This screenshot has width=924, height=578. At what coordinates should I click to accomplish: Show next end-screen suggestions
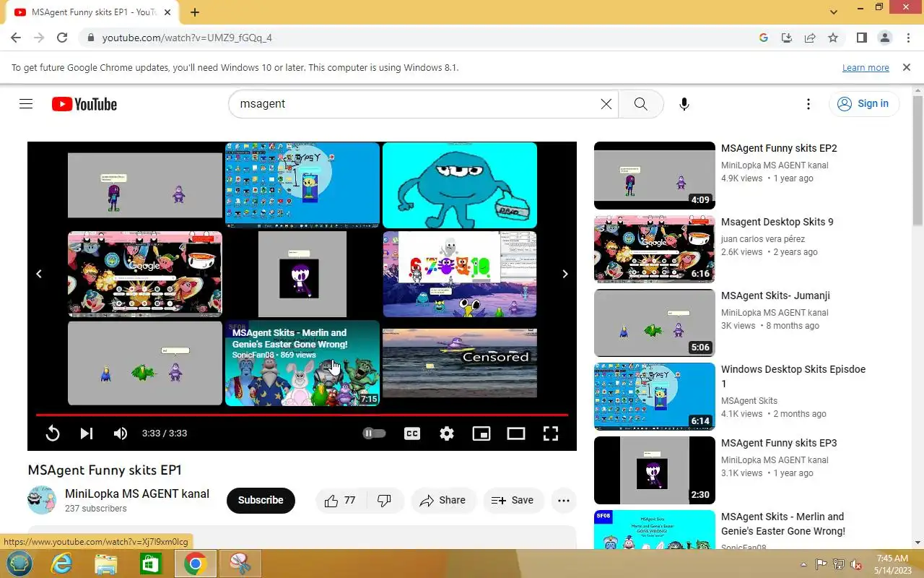click(565, 274)
